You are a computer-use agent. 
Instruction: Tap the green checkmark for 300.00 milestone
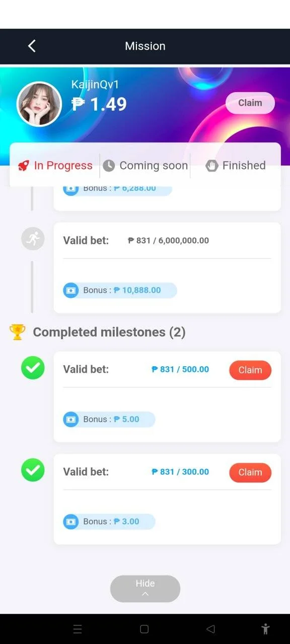pos(33,470)
